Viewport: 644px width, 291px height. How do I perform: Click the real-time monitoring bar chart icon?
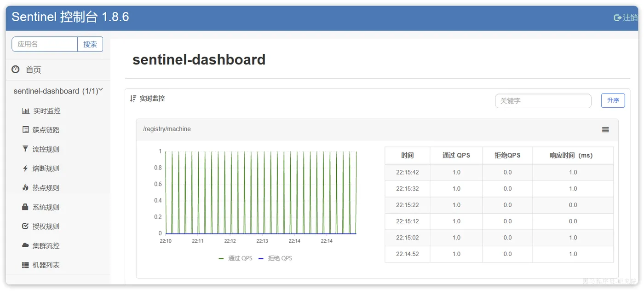(x=25, y=111)
